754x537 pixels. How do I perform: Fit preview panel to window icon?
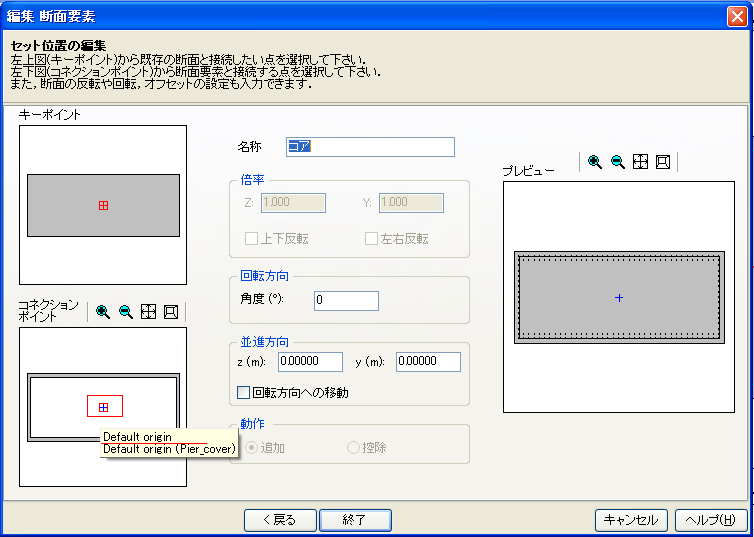click(x=640, y=162)
